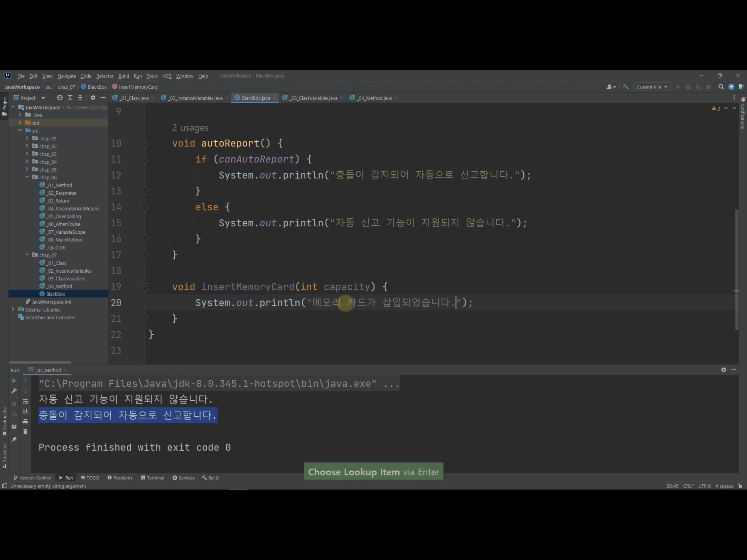Switch to _04_Method.java editor tab
The image size is (747, 560).
[x=373, y=98]
